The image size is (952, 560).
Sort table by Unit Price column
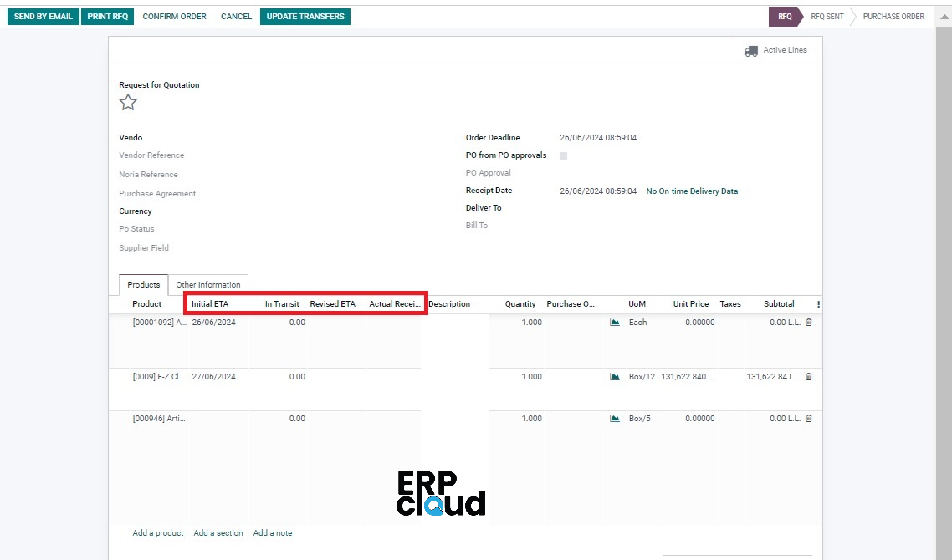[x=691, y=304]
